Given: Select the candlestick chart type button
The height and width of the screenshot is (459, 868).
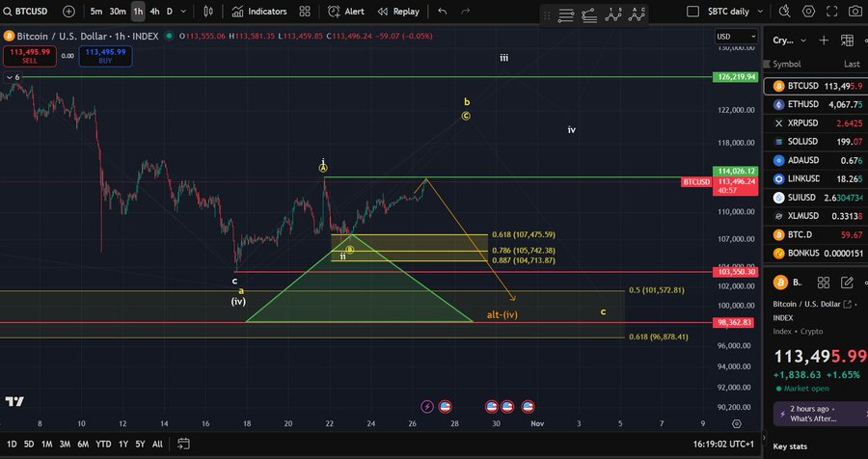Looking at the screenshot, I should (x=209, y=12).
